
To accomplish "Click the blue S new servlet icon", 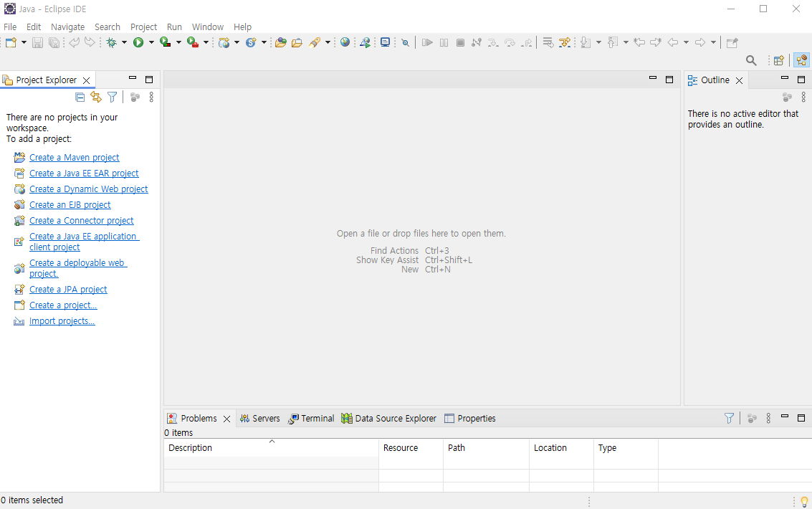I will pos(251,42).
